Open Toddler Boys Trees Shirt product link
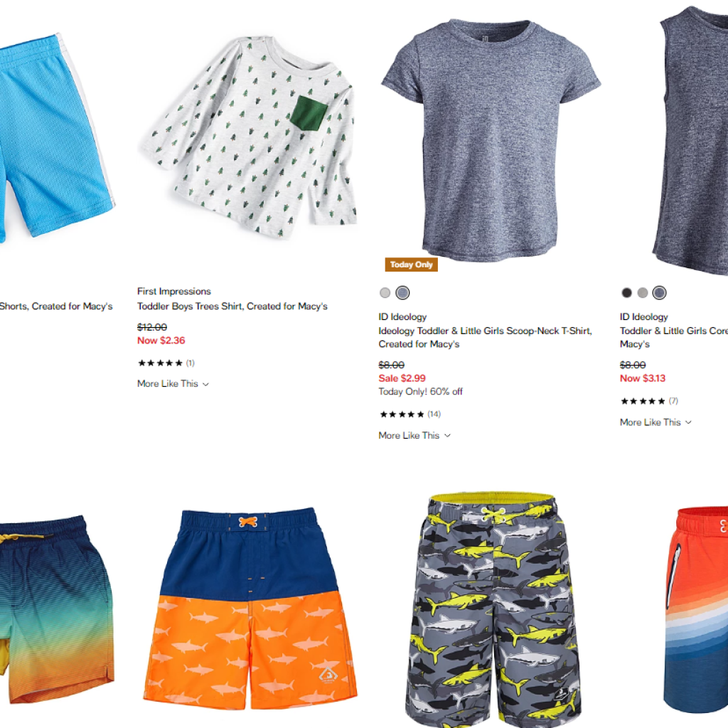 point(232,306)
